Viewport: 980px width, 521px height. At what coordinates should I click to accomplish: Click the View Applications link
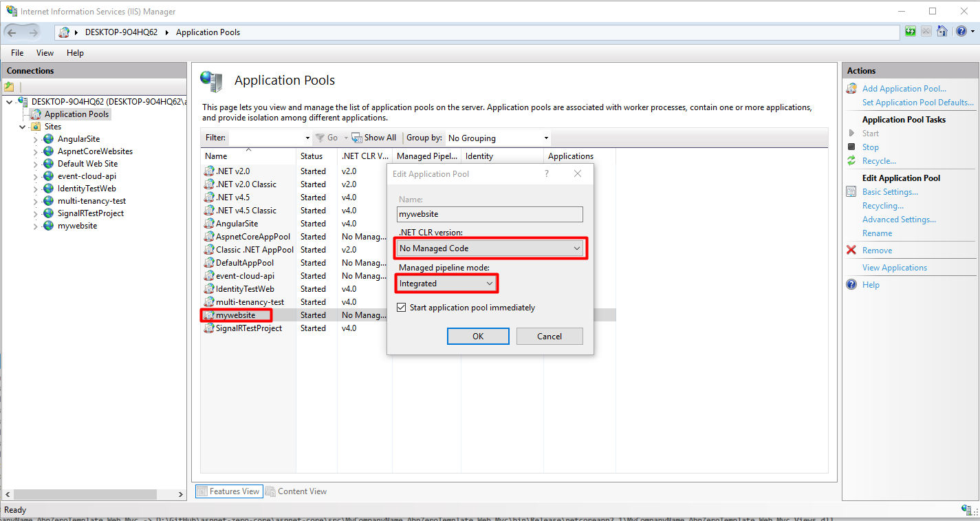pos(895,268)
